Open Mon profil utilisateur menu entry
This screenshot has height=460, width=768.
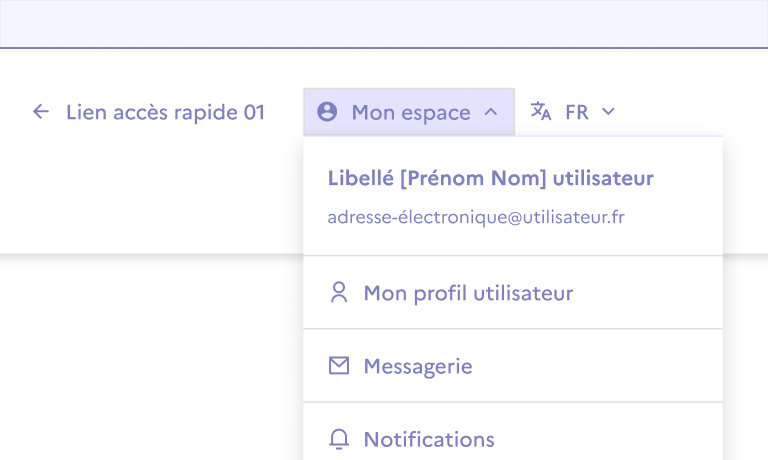(468, 293)
